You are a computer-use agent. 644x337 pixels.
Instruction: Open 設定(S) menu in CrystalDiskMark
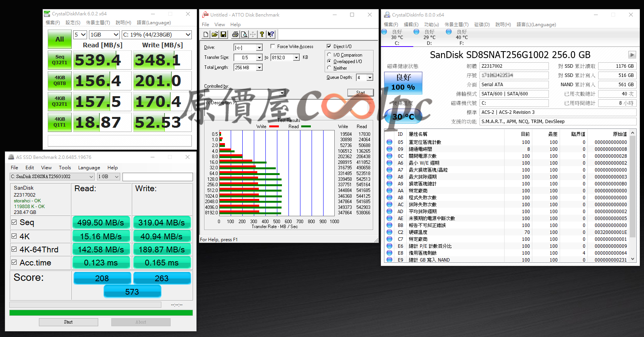coord(73,23)
